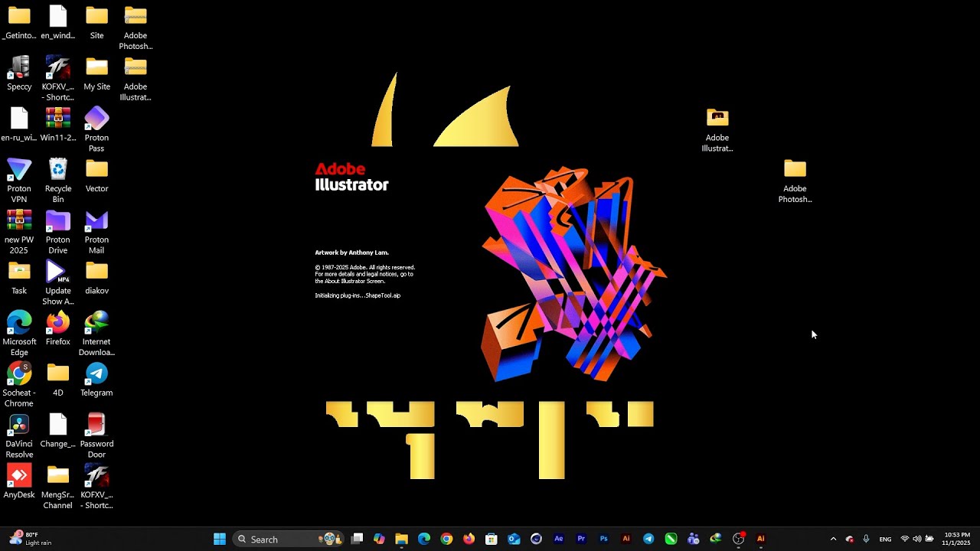
Task: Open File Explorer from the taskbar
Action: point(401,539)
